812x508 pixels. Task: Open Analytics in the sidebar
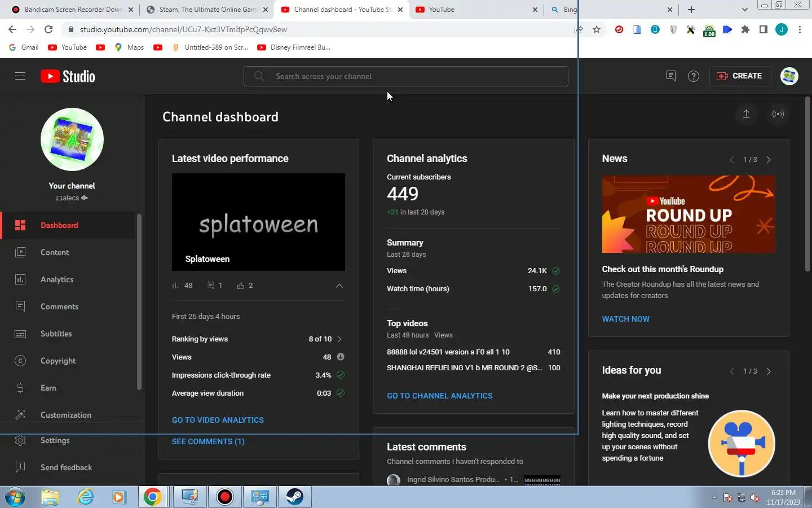[69, 279]
